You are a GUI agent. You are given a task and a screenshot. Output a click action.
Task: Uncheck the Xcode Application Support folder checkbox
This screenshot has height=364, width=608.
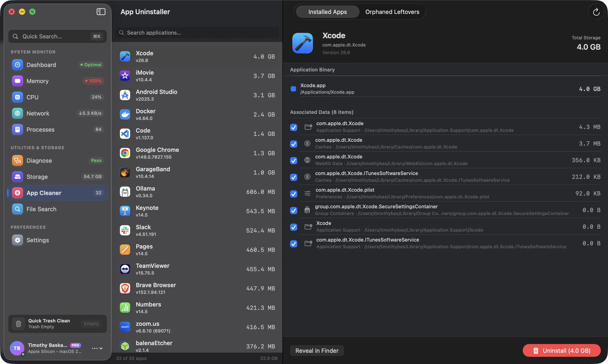tap(294, 227)
